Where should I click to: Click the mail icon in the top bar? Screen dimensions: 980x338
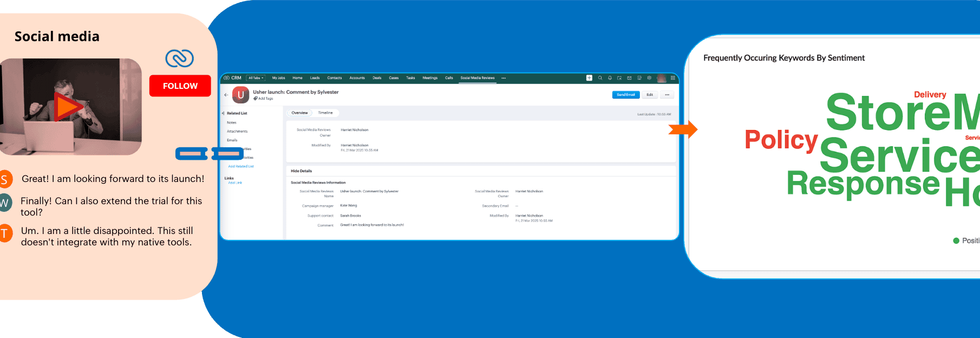(x=629, y=78)
